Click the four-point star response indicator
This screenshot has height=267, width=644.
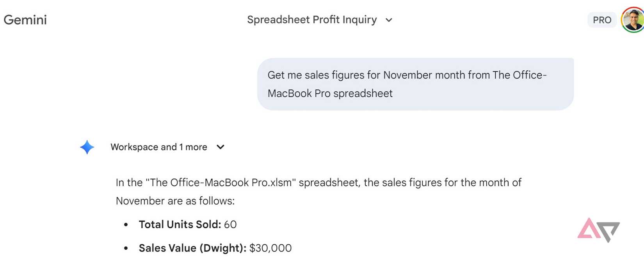87,147
